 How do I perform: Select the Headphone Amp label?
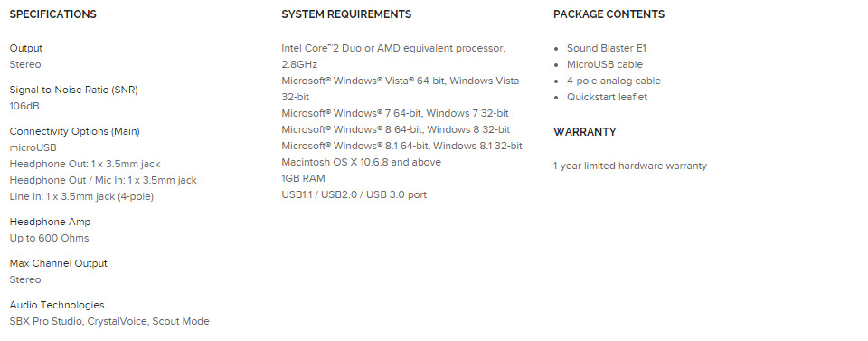tap(51, 222)
